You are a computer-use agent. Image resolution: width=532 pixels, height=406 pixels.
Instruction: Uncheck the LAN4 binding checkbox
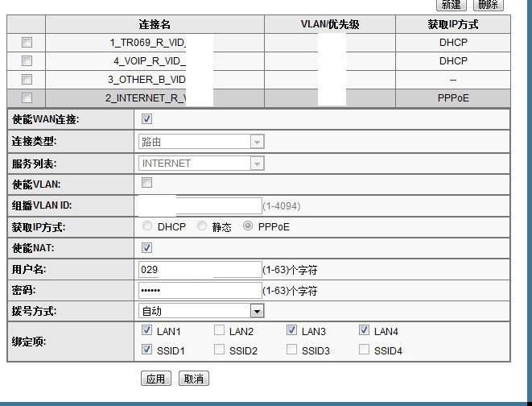pos(364,330)
